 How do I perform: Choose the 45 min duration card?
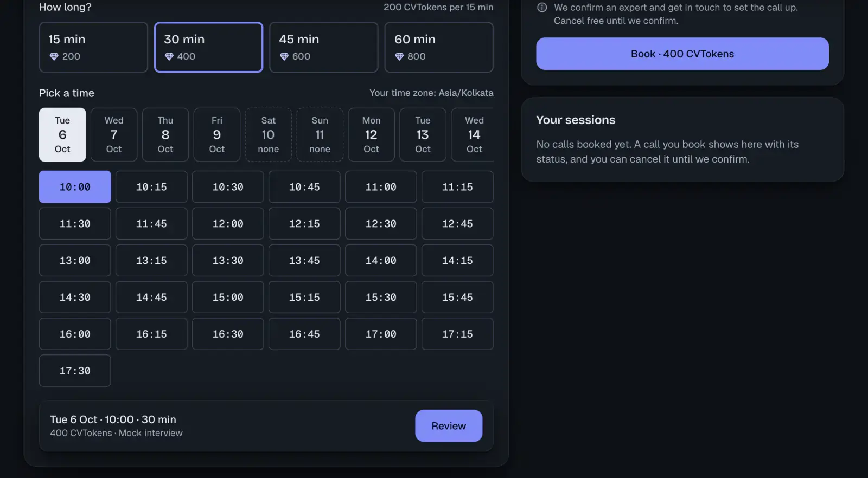click(x=323, y=47)
